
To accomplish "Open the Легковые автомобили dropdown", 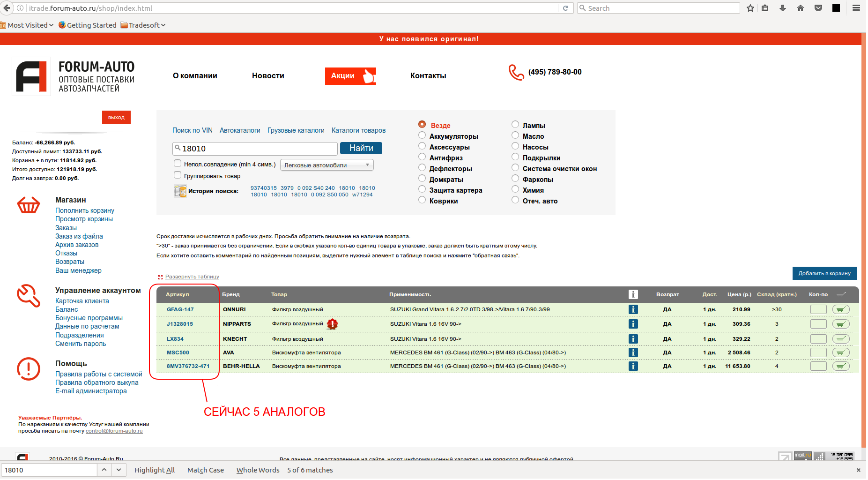I will point(327,165).
